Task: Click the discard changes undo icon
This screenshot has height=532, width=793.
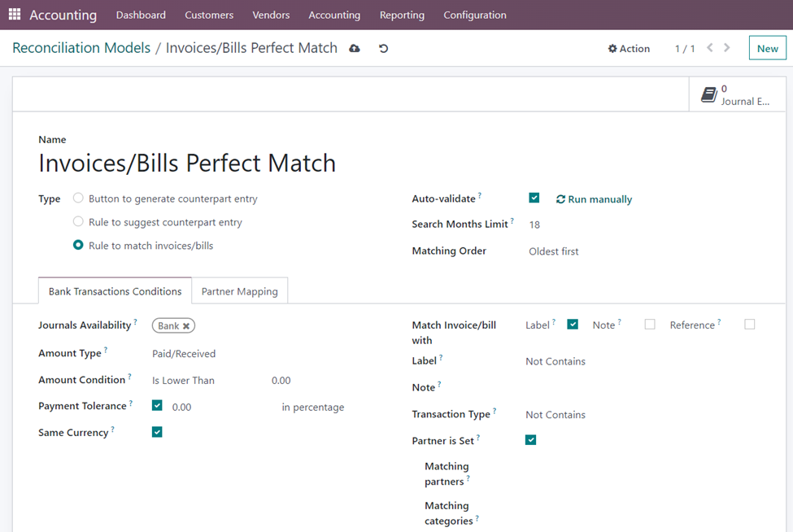Action: click(383, 49)
